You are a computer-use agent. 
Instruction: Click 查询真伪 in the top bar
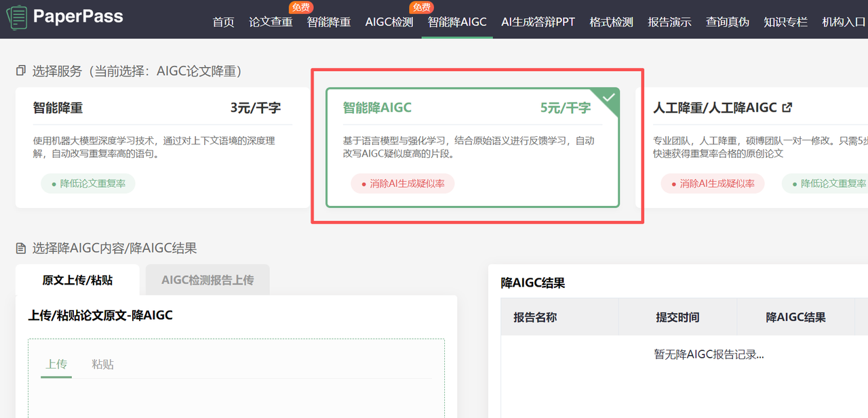pos(728,22)
